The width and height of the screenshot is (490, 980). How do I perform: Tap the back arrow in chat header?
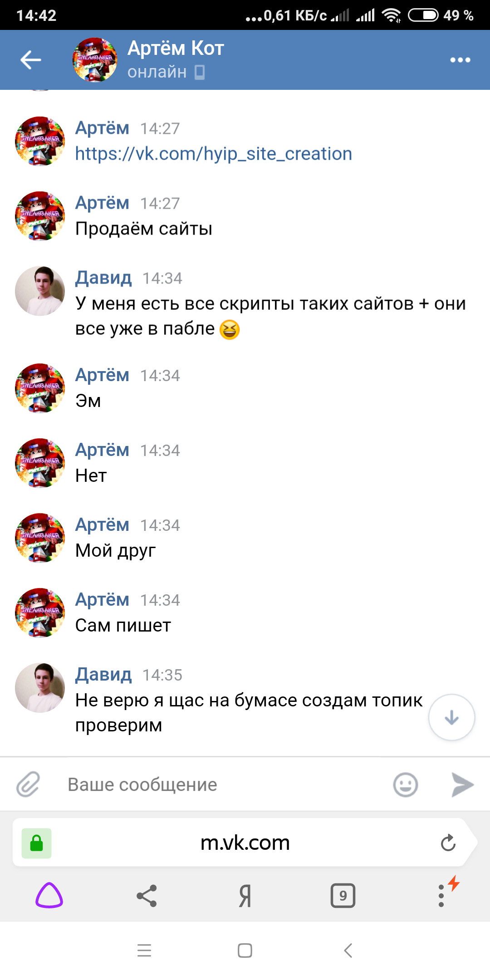pos(31,60)
